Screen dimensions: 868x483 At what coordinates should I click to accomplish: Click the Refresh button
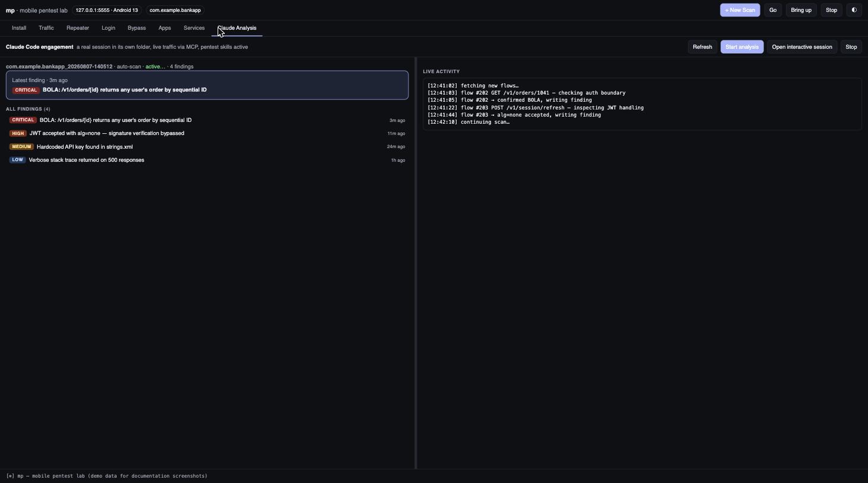(702, 47)
